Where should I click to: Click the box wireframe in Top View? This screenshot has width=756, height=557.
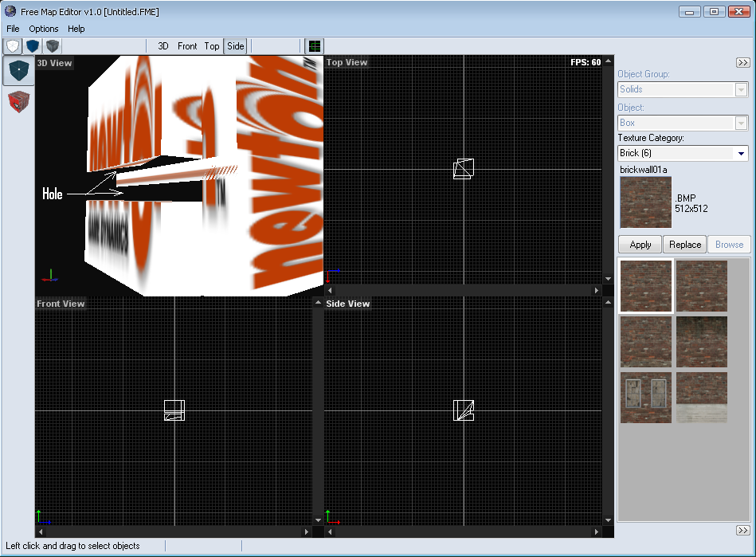464,169
